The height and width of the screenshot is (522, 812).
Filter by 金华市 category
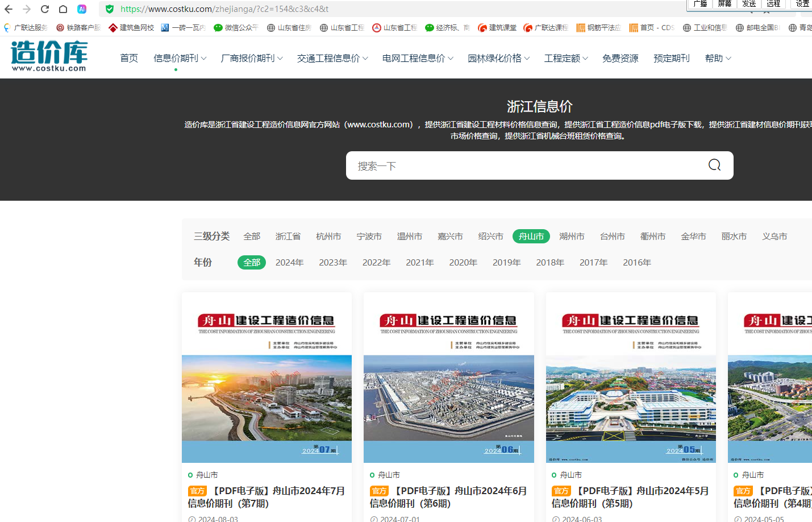pos(694,236)
